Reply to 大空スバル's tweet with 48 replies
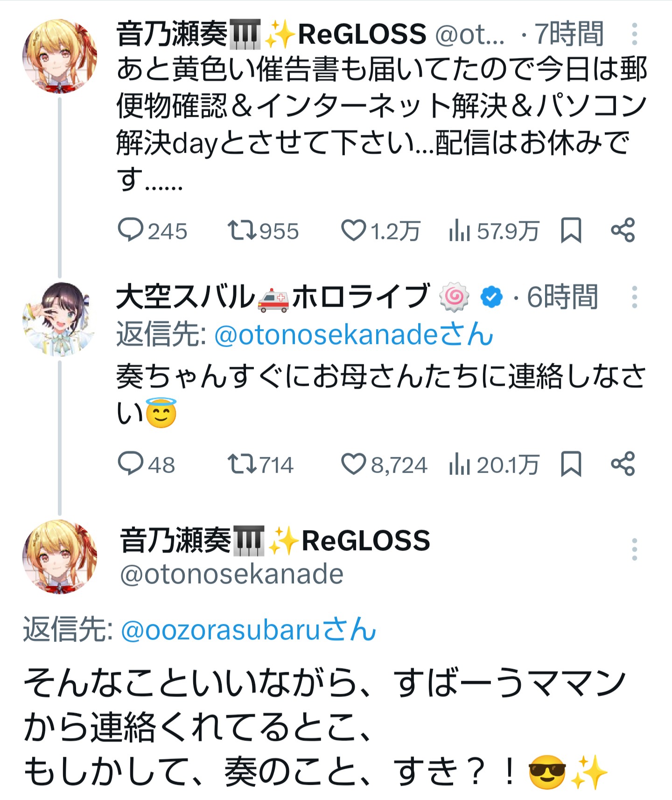Screen dimensions: 672x800 point(130,464)
